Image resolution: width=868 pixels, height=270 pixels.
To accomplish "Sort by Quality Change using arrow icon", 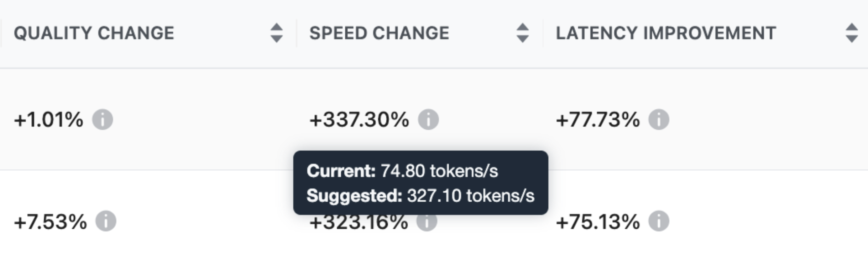I will (276, 33).
